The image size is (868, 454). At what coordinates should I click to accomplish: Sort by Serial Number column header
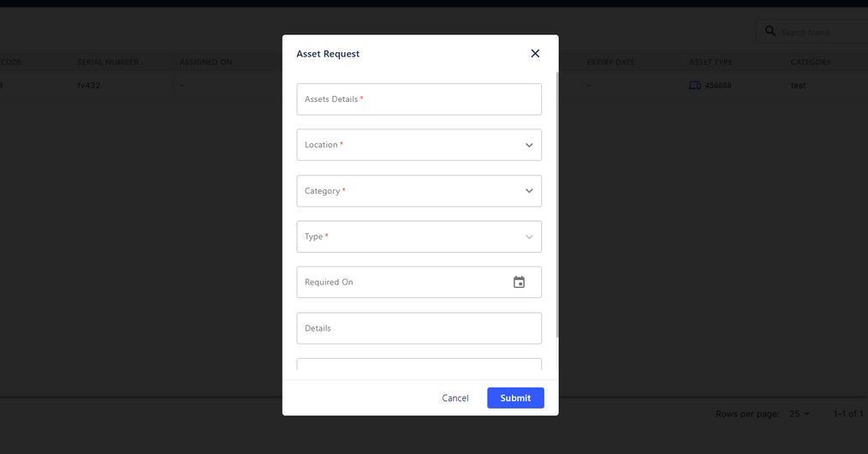tap(108, 63)
